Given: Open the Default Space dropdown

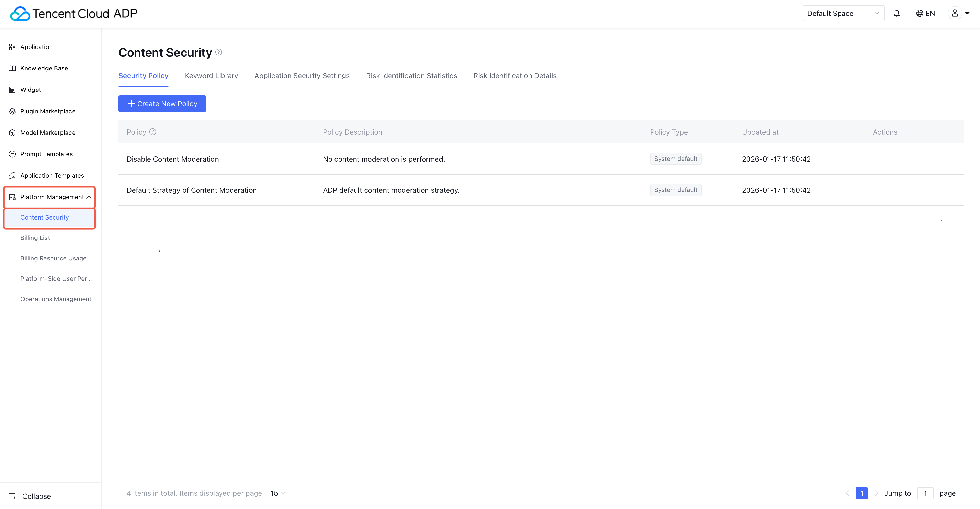Looking at the screenshot, I should 843,13.
